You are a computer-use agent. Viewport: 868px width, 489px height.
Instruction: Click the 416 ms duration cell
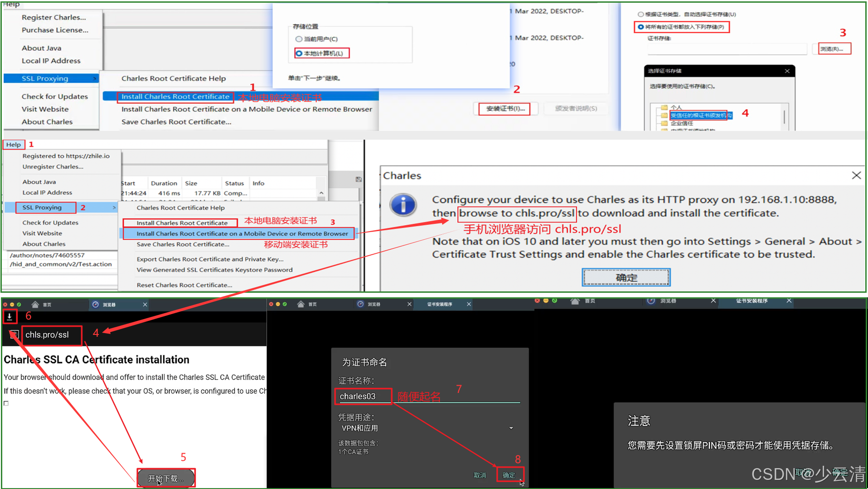pos(169,193)
